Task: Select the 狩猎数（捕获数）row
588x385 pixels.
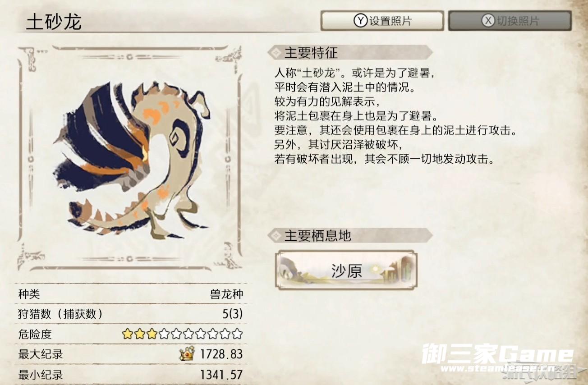Action: point(131,314)
